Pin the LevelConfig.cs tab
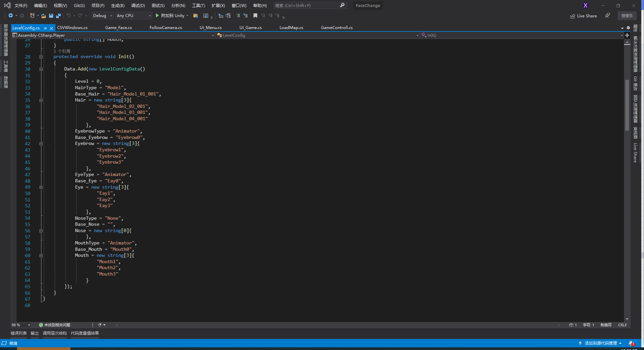644x350 pixels. coord(45,28)
